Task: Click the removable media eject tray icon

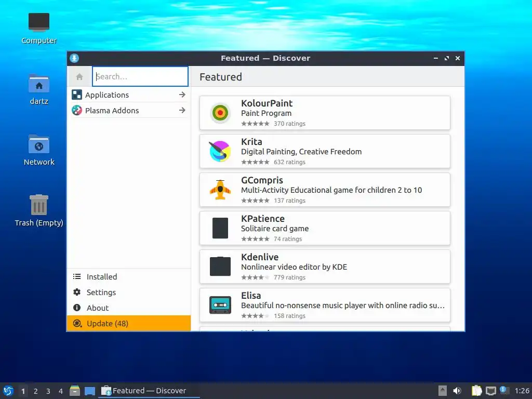Action: 443,391
